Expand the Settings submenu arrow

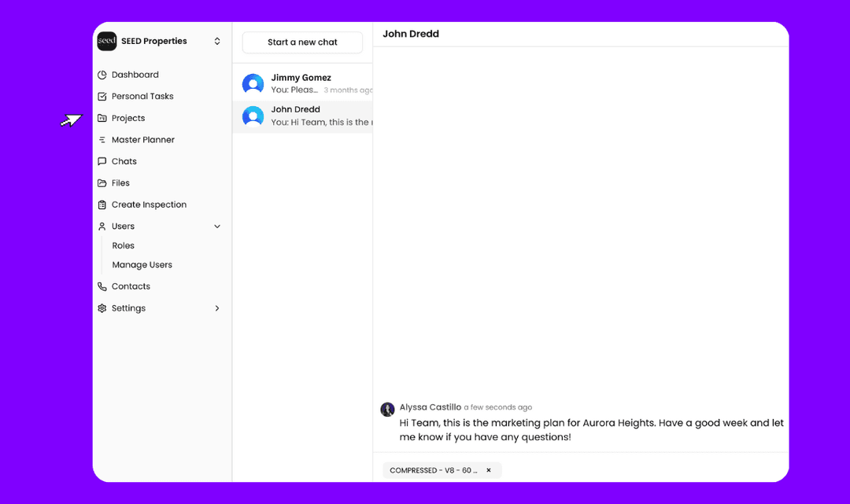pyautogui.click(x=217, y=309)
